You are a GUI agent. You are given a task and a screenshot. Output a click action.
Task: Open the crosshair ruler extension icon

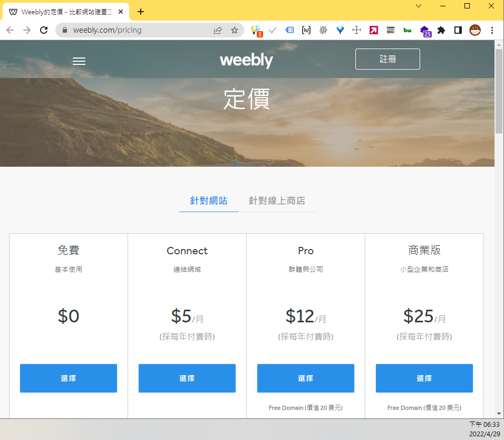click(x=357, y=30)
